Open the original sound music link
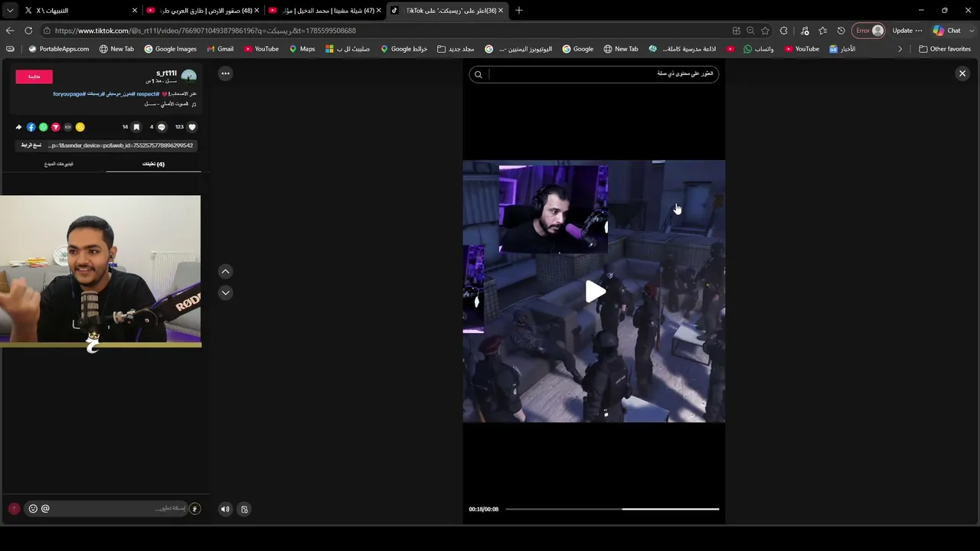This screenshot has height=551, width=980. coord(169,104)
